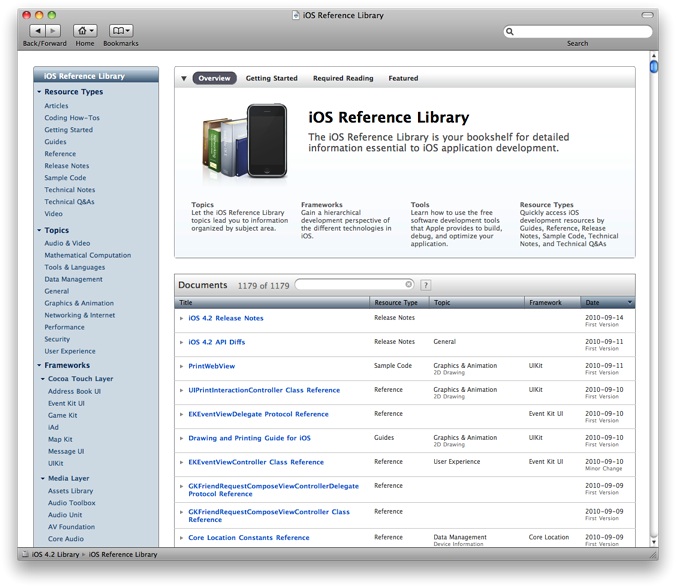Screen dimensions: 676x587
Task: Go back using the Back arrow button
Action: [x=37, y=31]
